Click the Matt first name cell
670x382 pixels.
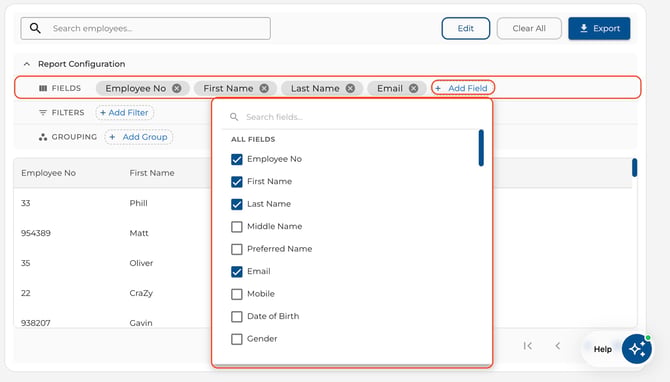click(x=139, y=233)
